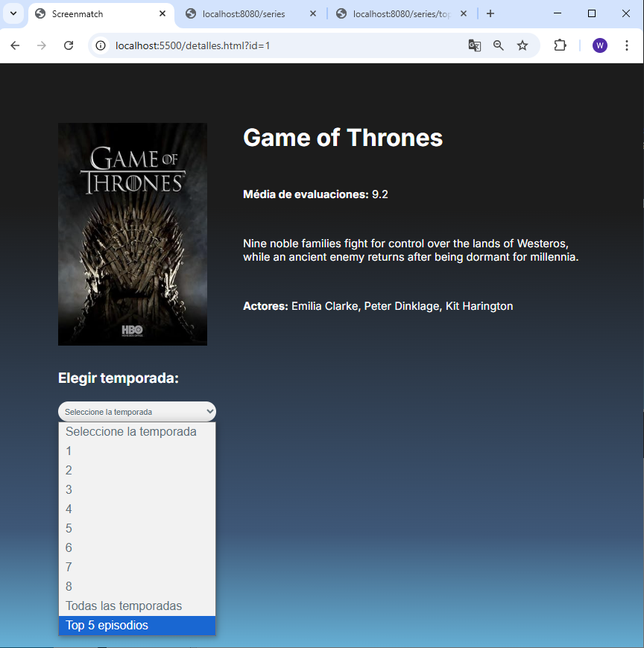
Task: Open the Extensions puzzle icon
Action: 560,45
